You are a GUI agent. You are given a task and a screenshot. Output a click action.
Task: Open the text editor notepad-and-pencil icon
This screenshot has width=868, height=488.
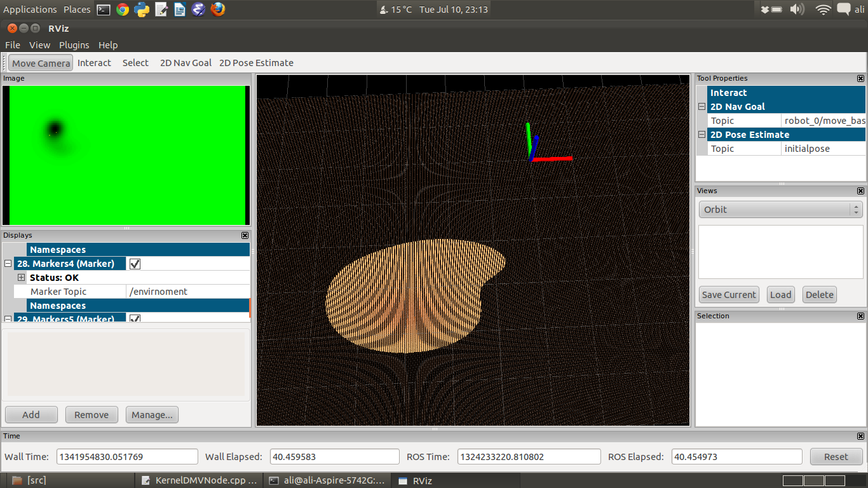[x=161, y=10]
